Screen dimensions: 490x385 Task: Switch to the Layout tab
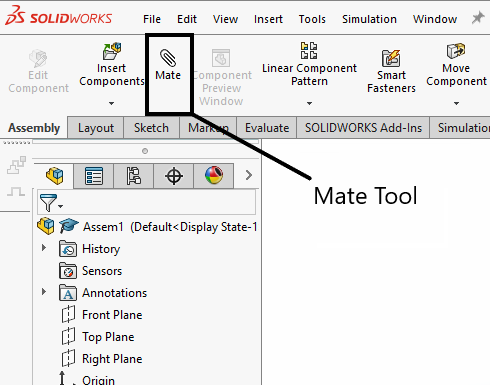pos(96,128)
